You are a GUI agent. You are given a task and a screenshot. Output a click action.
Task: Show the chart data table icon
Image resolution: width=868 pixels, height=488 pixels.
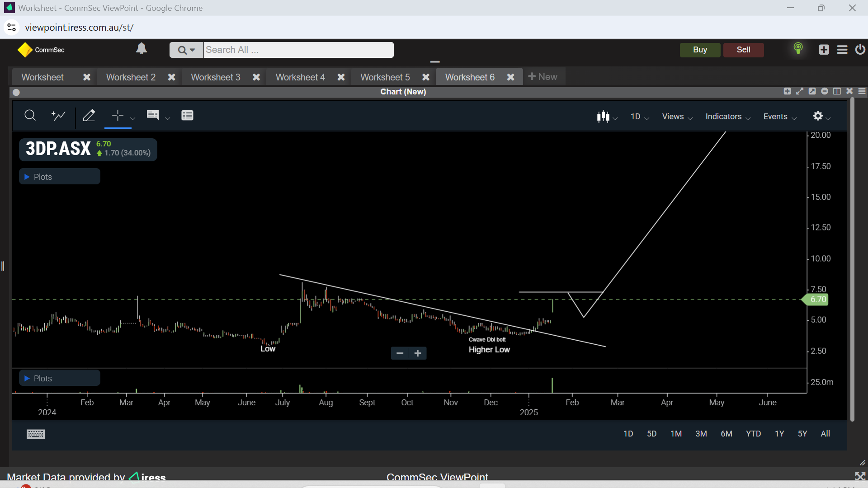tap(187, 116)
